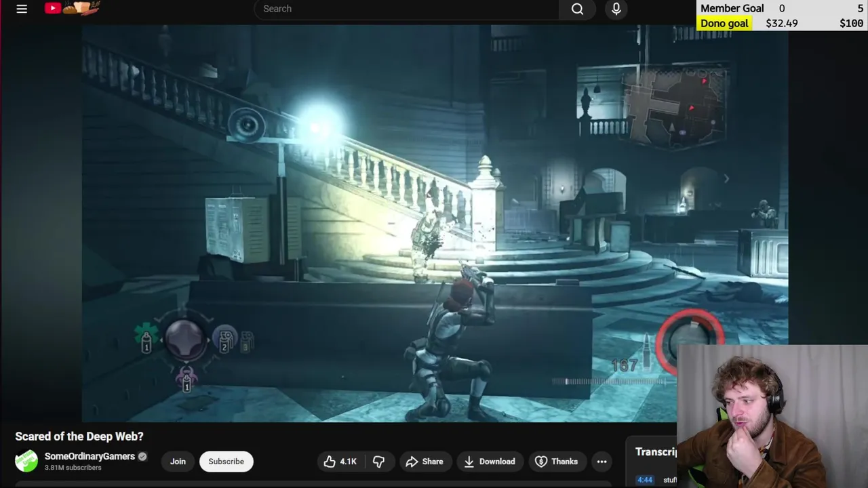
Task: Dislike the video with thumbs down
Action: click(378, 462)
